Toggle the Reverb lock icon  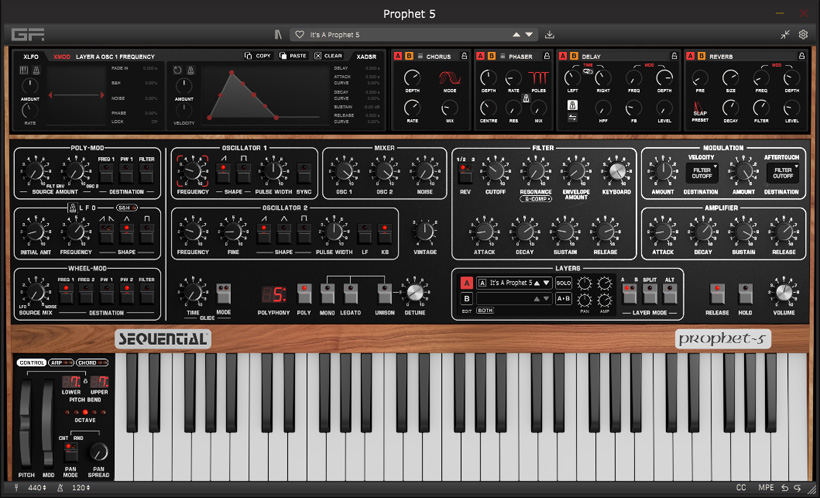tap(802, 56)
